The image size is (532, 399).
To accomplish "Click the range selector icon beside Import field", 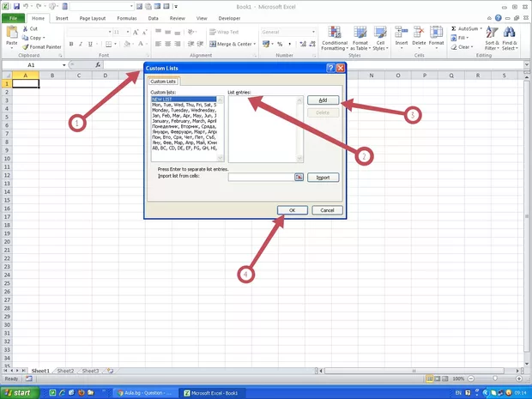I will click(x=299, y=177).
